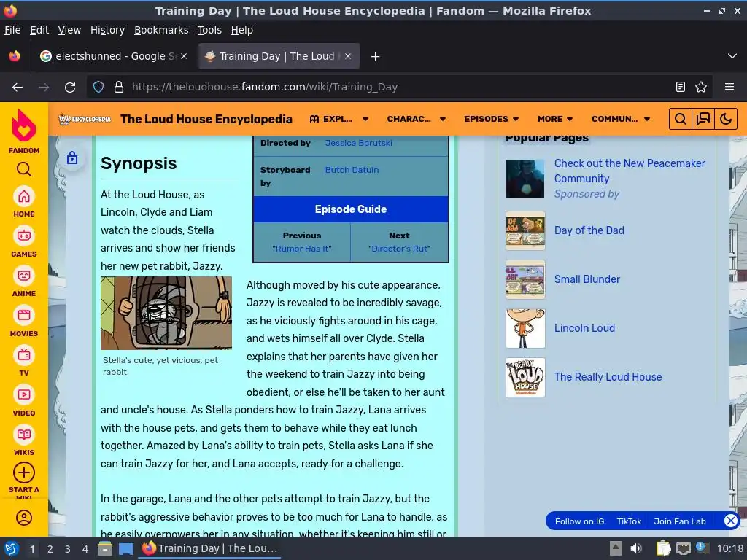Open the user profile icon in sidebar
The height and width of the screenshot is (560, 747).
click(24, 518)
